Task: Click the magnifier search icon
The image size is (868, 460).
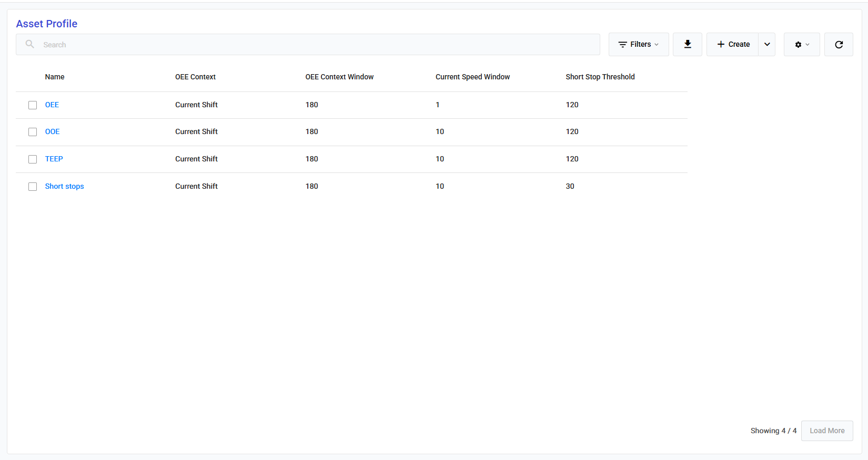Action: click(x=30, y=44)
